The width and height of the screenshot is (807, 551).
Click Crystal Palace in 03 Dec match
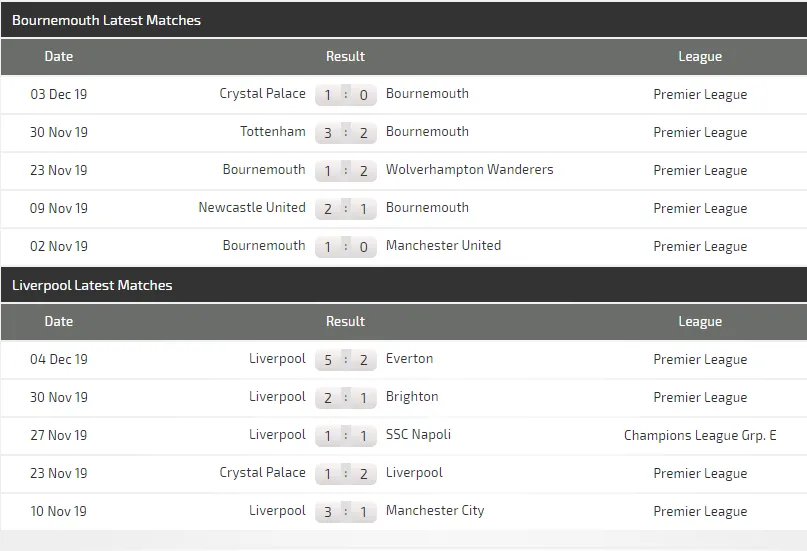(x=262, y=94)
